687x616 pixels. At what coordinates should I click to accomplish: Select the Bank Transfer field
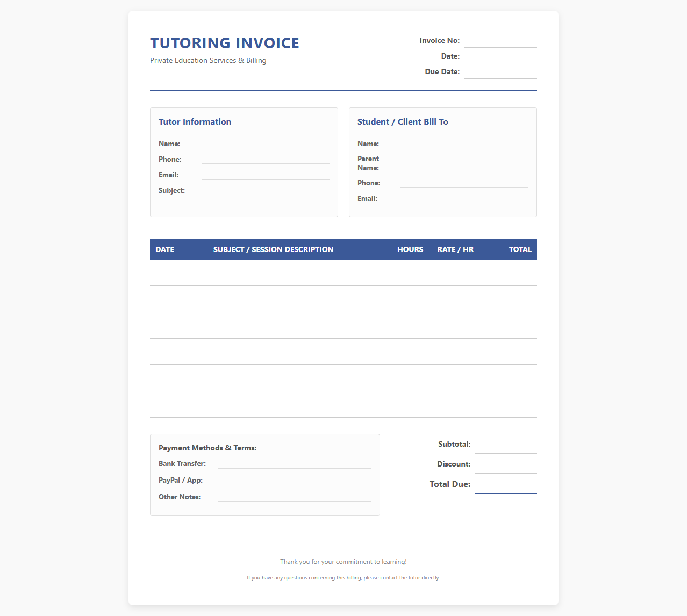pos(295,463)
